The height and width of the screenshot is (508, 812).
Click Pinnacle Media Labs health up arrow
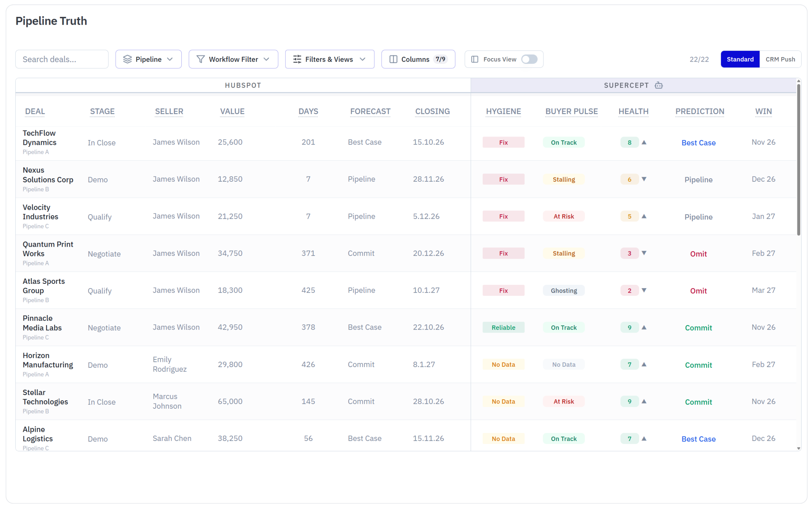coord(644,327)
